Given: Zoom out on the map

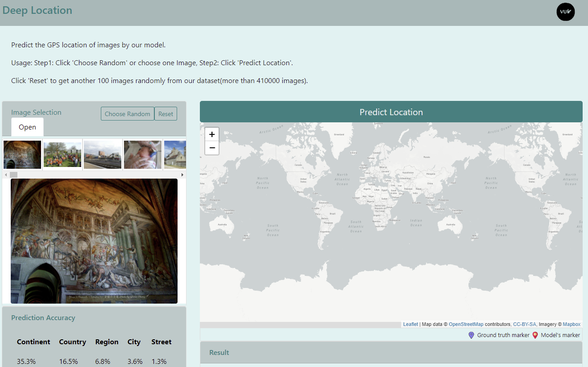Looking at the screenshot, I should click(x=212, y=148).
